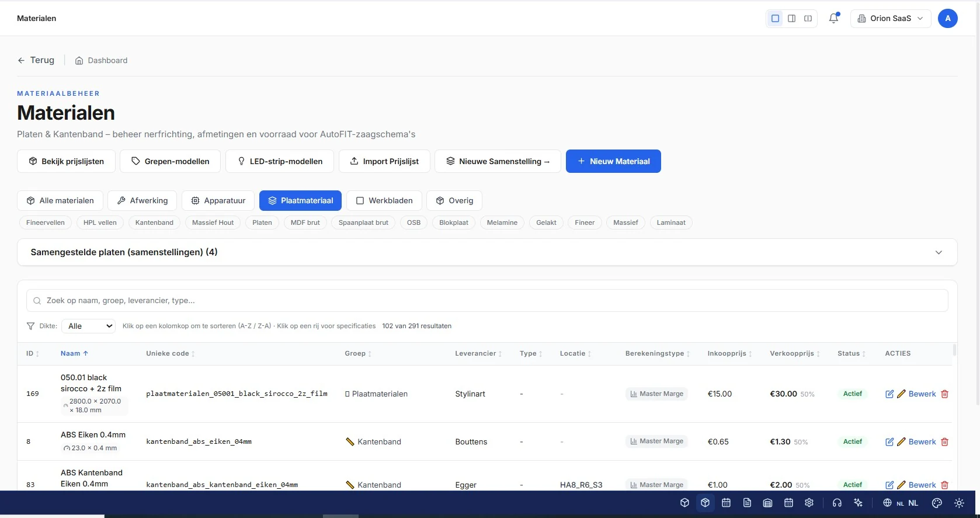Click the Nieuw Materiaal button
The height and width of the screenshot is (518, 980).
point(613,161)
